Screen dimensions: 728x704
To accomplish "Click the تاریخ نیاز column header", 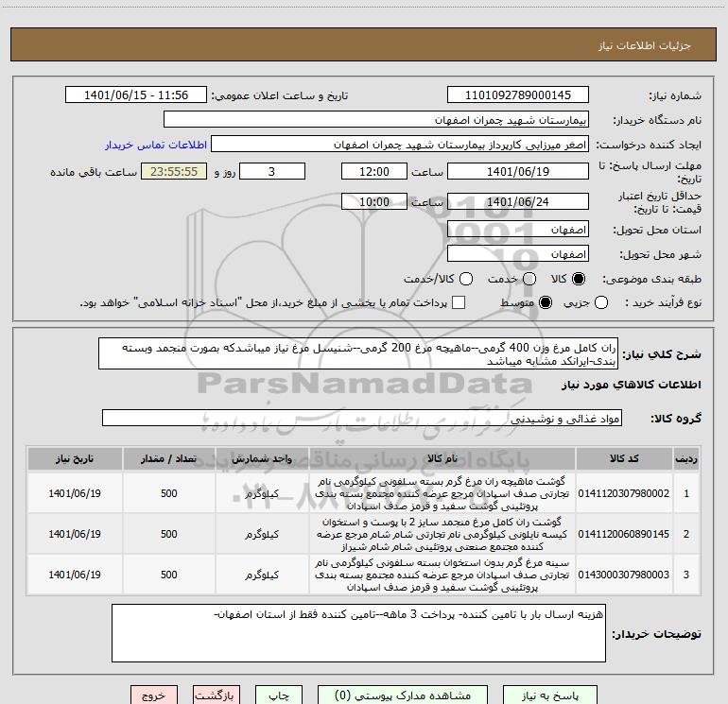I will tap(75, 458).
